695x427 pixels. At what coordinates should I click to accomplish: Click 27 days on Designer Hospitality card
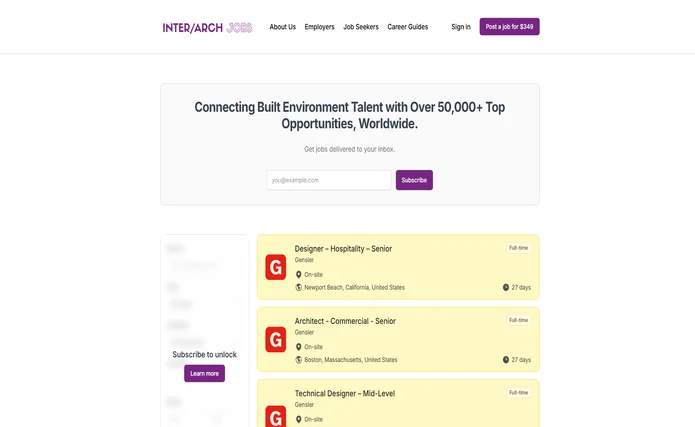pyautogui.click(x=521, y=287)
